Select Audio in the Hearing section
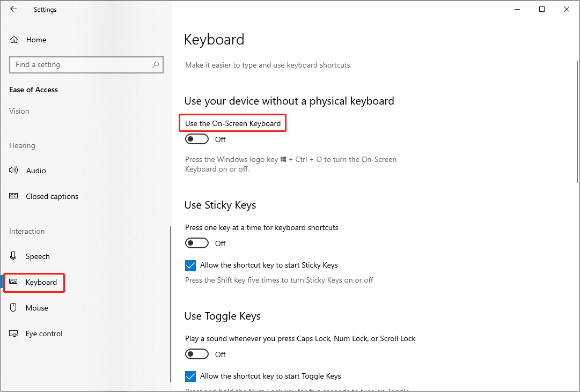 point(36,171)
